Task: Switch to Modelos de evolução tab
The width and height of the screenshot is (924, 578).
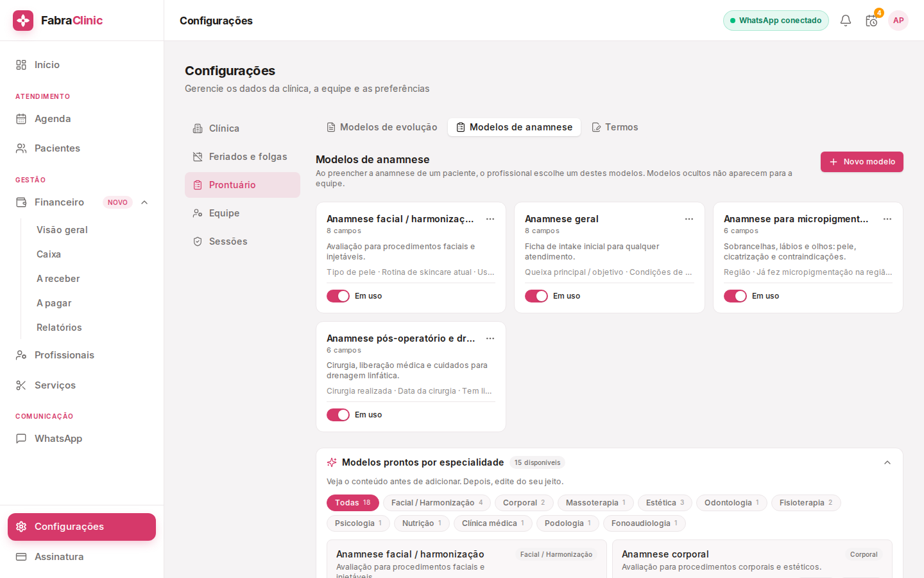Action: 382,127
